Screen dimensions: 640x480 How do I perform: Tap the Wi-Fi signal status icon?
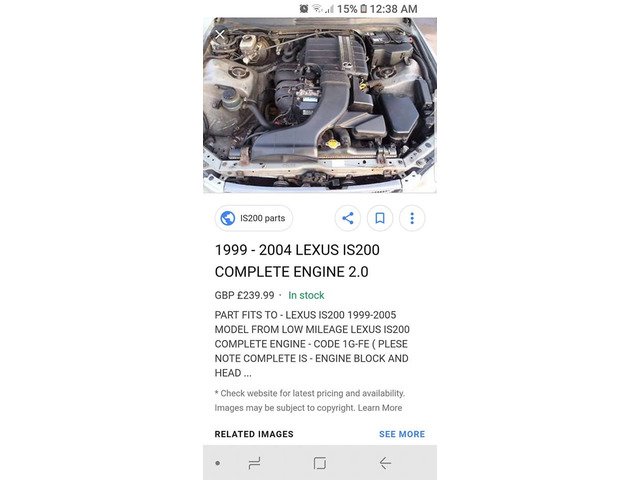317,9
